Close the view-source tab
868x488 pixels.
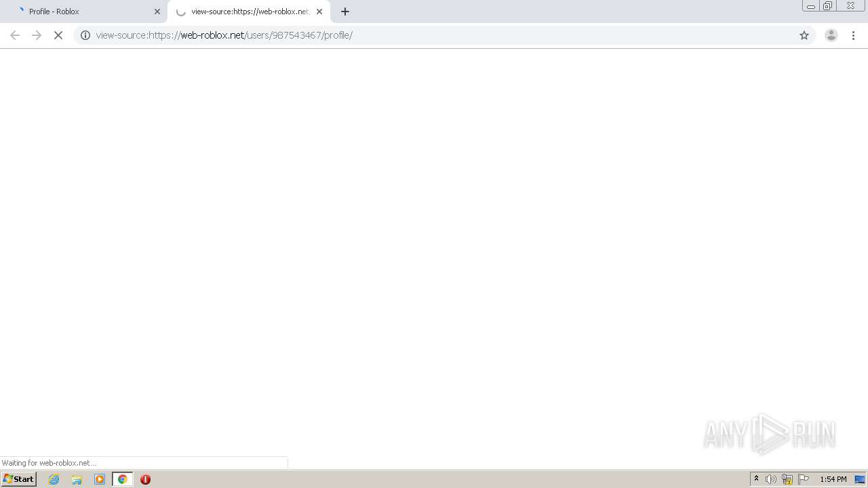coord(319,12)
